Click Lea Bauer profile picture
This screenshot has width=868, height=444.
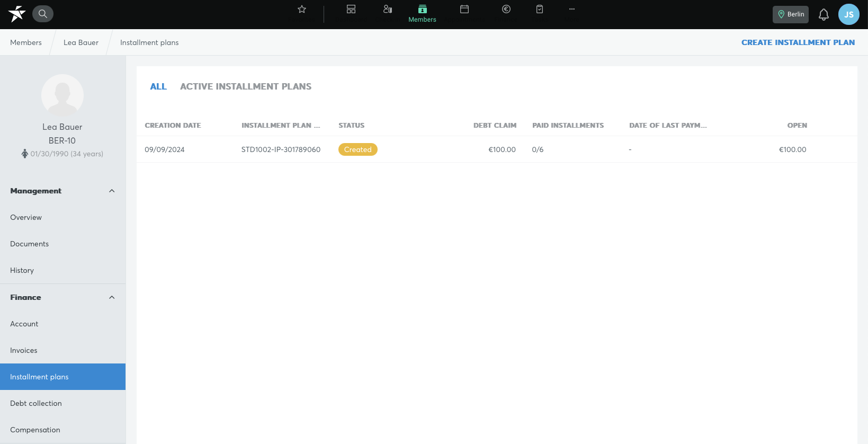(62, 95)
